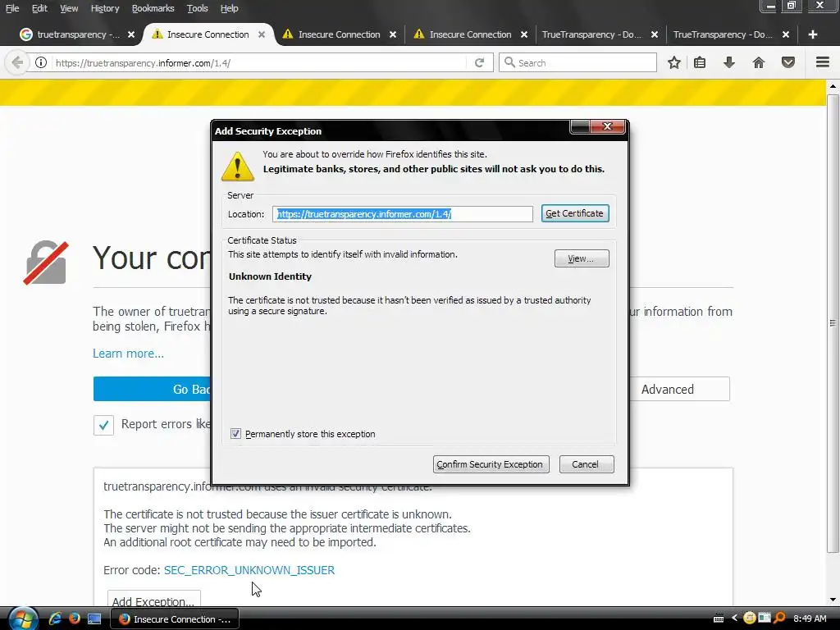Click scrollbar down arrow

coord(833,600)
